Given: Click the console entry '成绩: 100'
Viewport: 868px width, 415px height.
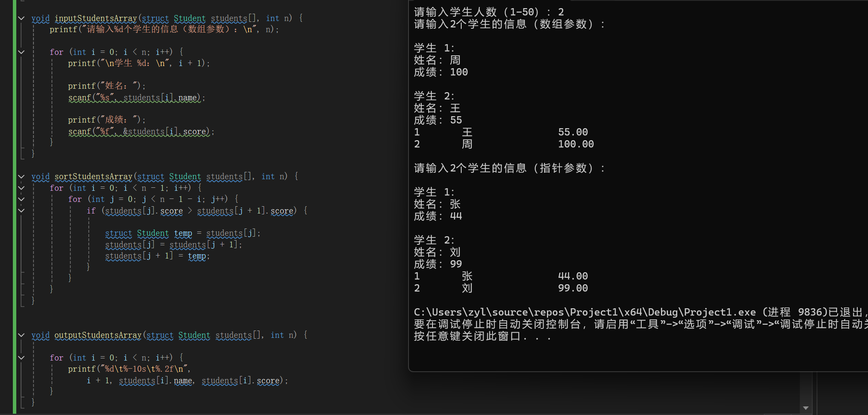Looking at the screenshot, I should (441, 72).
